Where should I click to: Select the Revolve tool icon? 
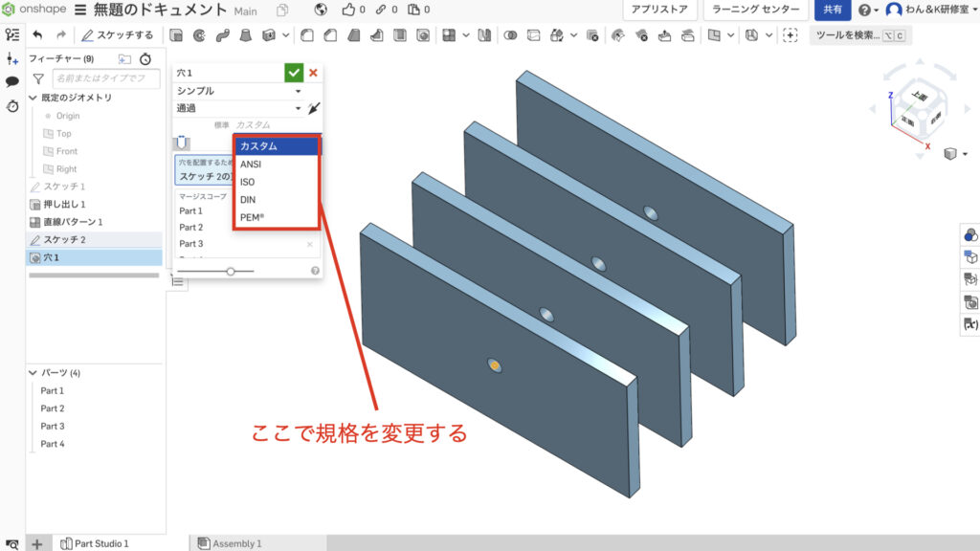coord(199,35)
